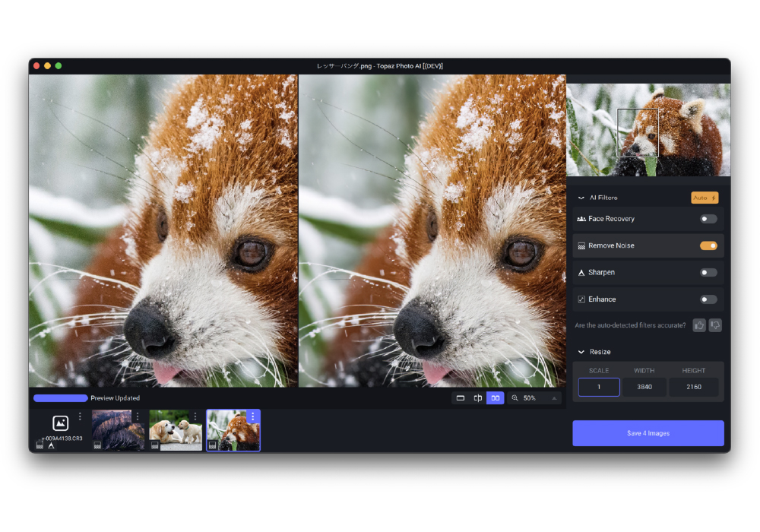
Task: Open options menu for red panda thumbnail
Action: (252, 416)
